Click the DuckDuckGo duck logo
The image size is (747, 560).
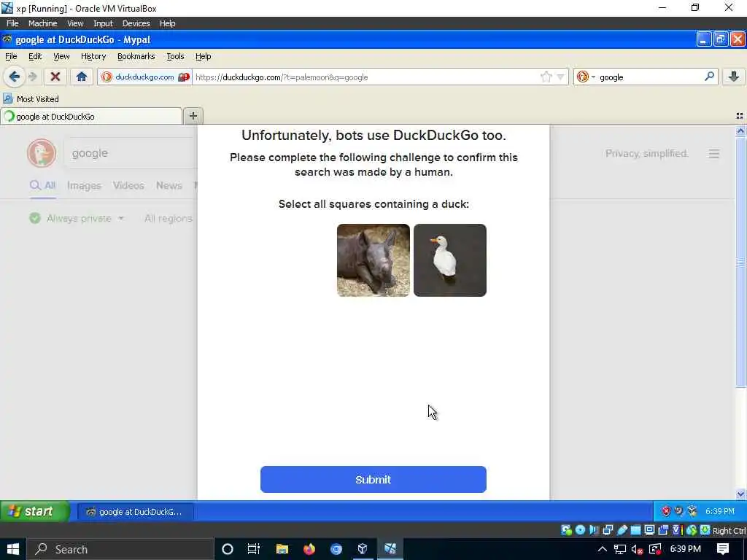(42, 153)
